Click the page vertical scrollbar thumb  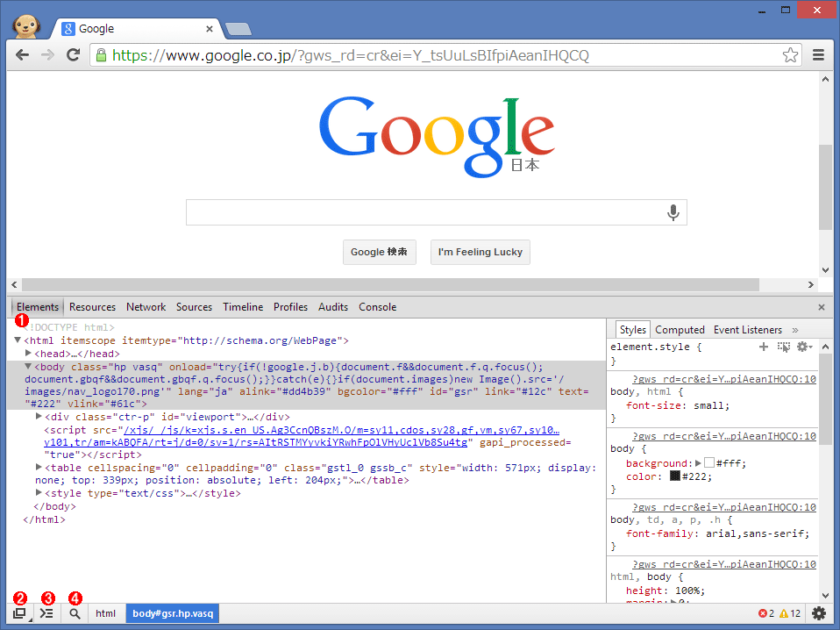click(825, 187)
